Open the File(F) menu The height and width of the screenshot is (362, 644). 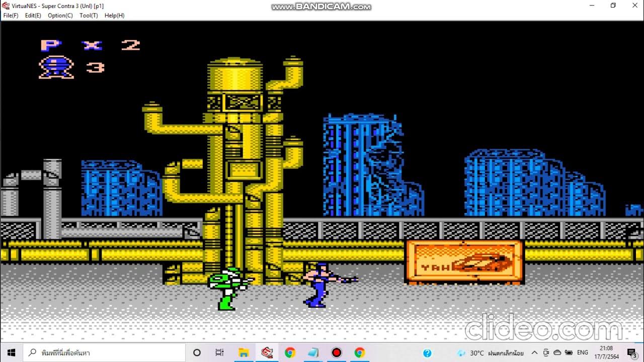coord(11,16)
